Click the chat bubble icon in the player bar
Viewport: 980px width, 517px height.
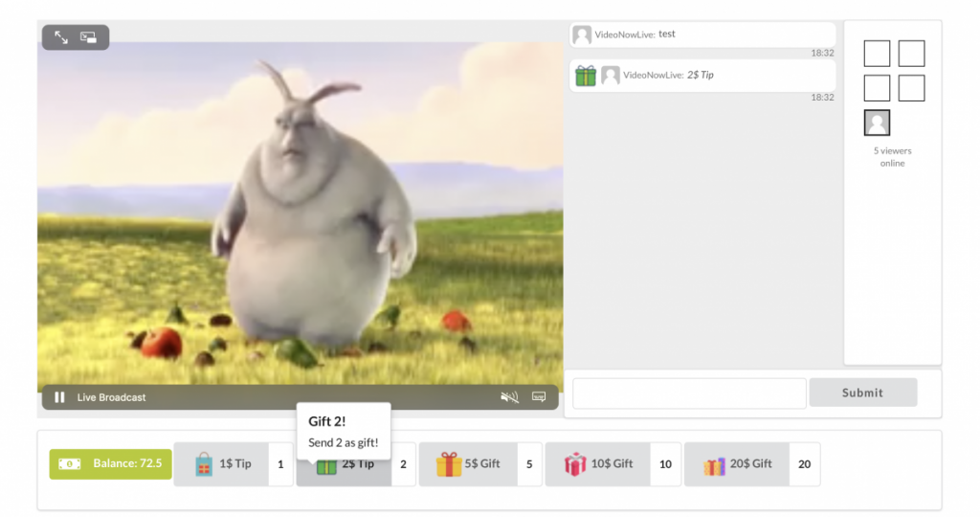tap(539, 397)
